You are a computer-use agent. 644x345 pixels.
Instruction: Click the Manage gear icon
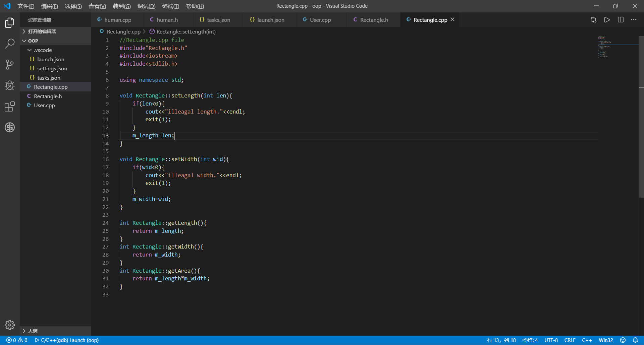pyautogui.click(x=10, y=325)
